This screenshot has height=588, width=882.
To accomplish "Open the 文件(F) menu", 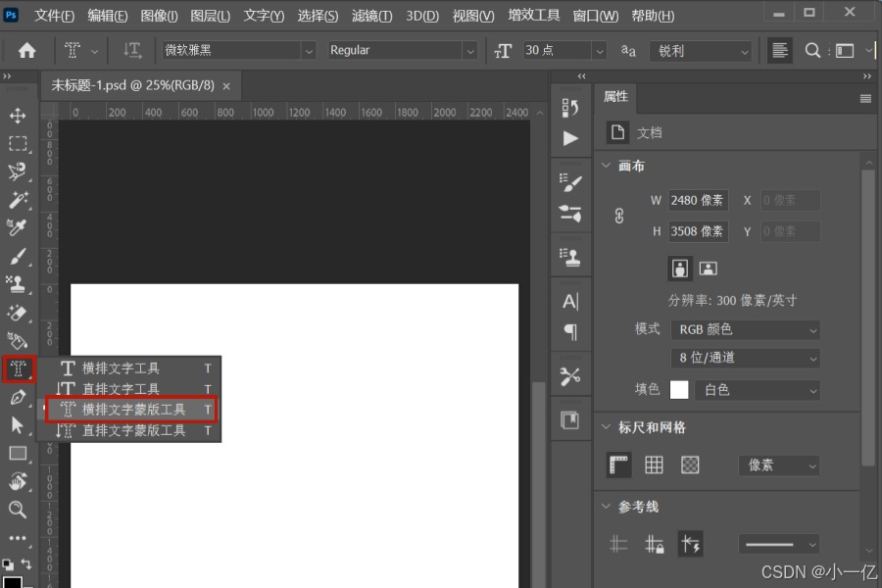I will tap(54, 16).
